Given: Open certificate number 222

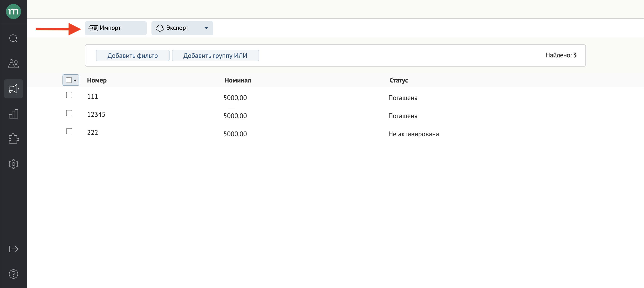Looking at the screenshot, I should click(x=92, y=132).
